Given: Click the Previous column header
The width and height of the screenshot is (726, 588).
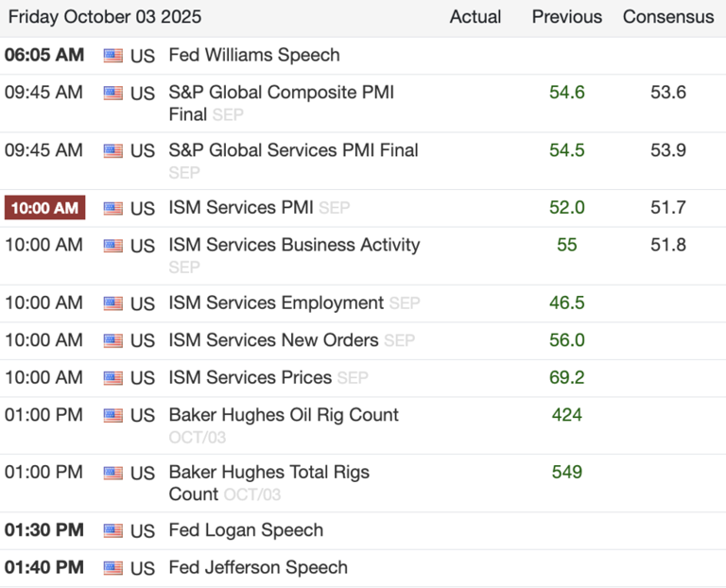Looking at the screenshot, I should pyautogui.click(x=567, y=17).
